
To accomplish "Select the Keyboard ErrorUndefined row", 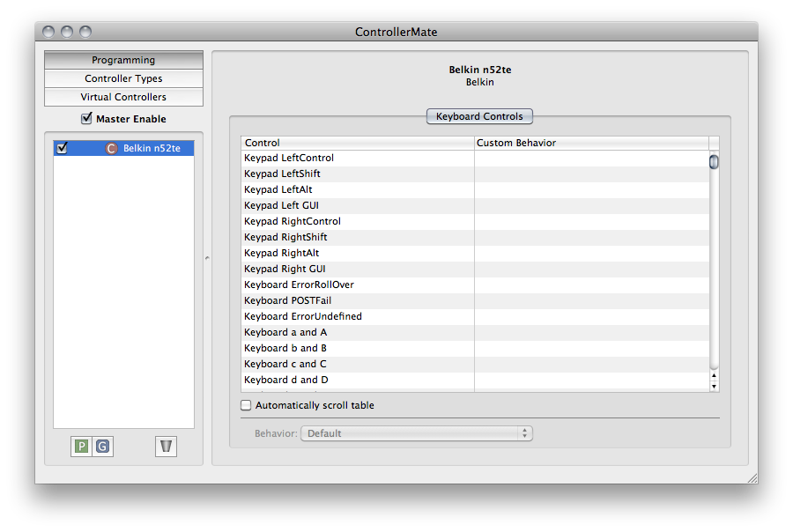I will (x=476, y=316).
